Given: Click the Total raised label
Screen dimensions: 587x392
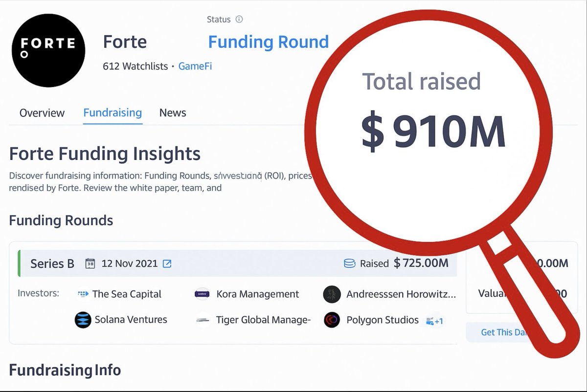Looking at the screenshot, I should tap(421, 81).
